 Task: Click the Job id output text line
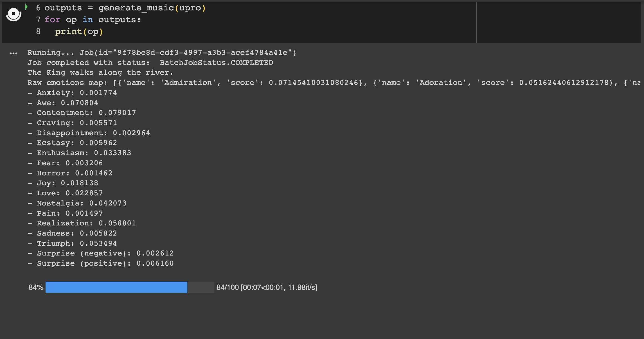pos(162,53)
